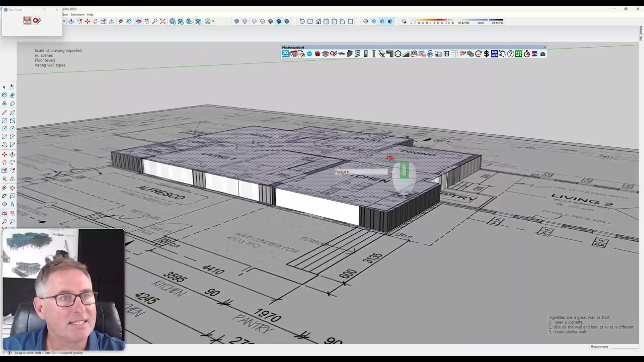Click the red cube icon in PlusDesignBuild
The width and height of the screenshot is (644, 362).
coord(317,54)
